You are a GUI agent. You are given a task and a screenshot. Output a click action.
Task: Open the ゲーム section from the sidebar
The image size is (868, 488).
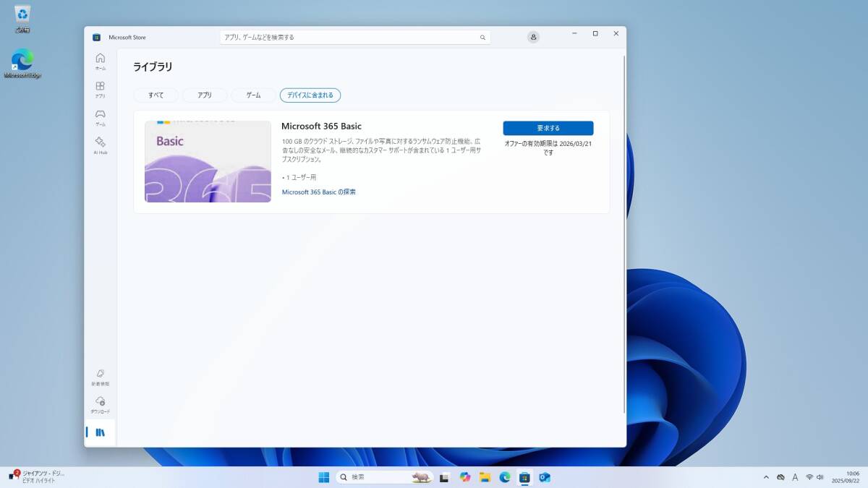point(101,116)
